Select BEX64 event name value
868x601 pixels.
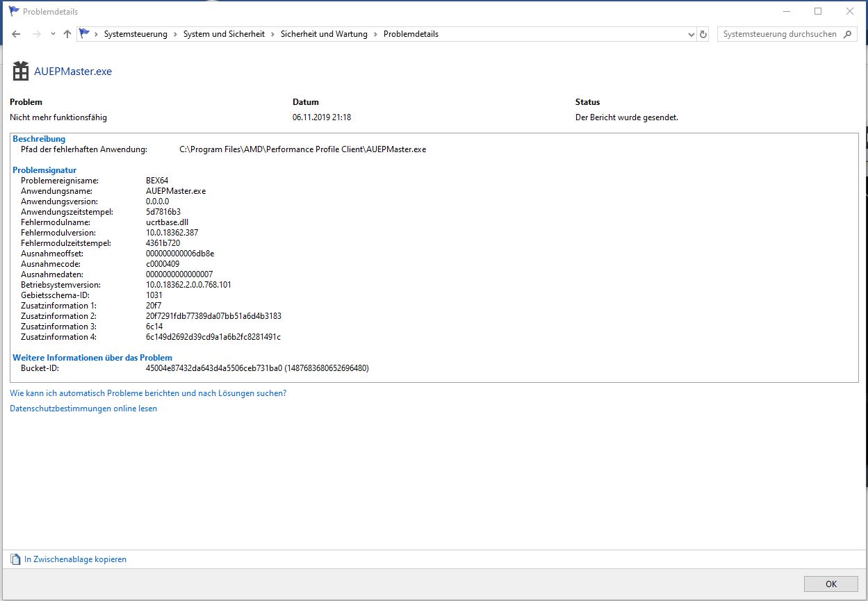click(157, 181)
